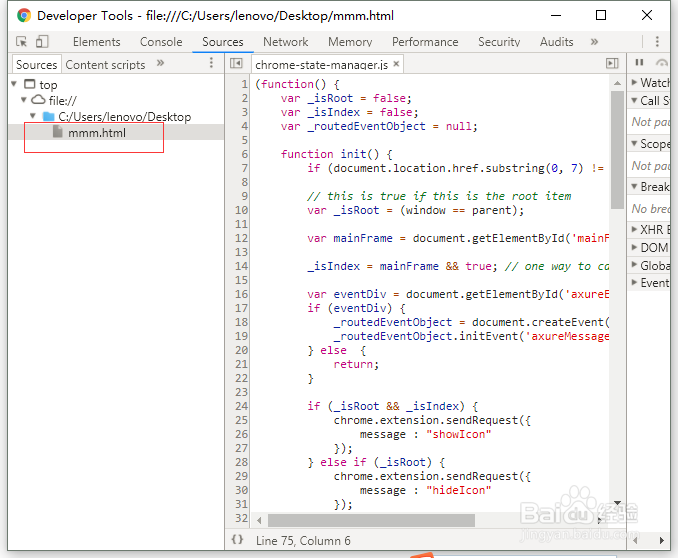Select the Content scripts sub-tab
The height and width of the screenshot is (558, 678).
click(105, 64)
